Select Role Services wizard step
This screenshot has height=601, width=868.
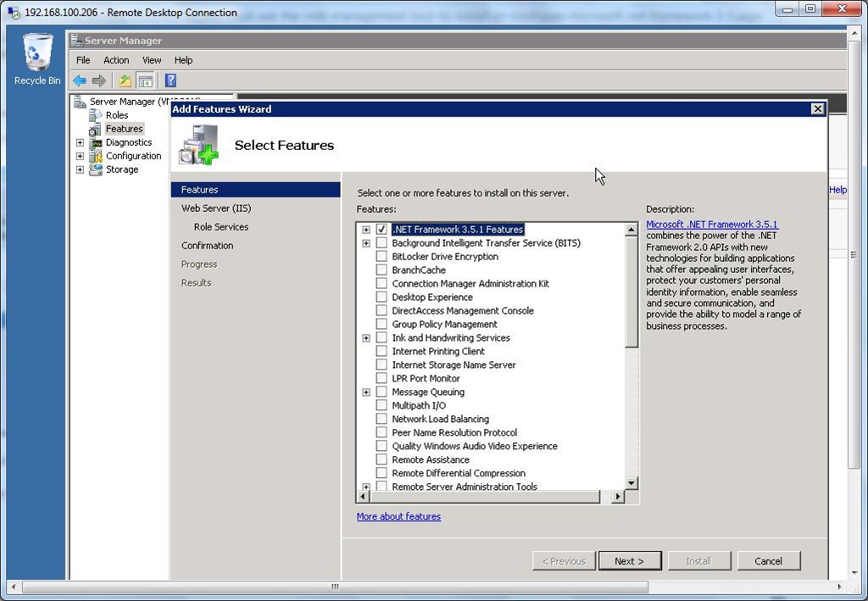tap(221, 227)
